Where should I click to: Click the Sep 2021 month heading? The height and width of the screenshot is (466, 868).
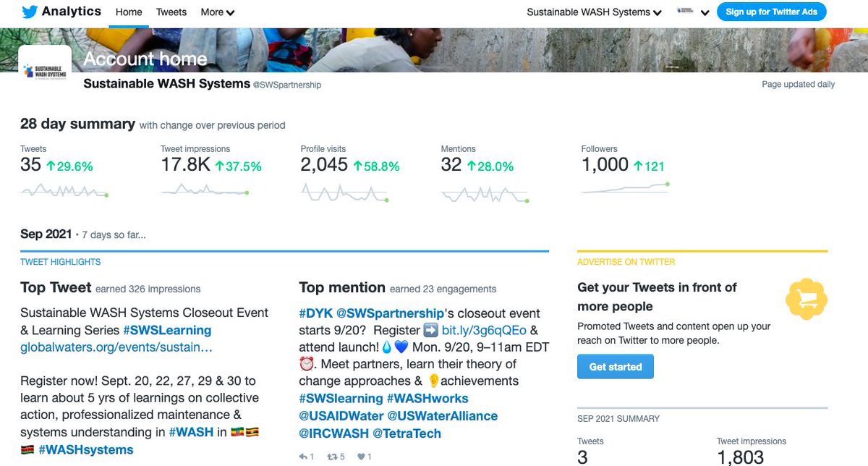click(46, 234)
